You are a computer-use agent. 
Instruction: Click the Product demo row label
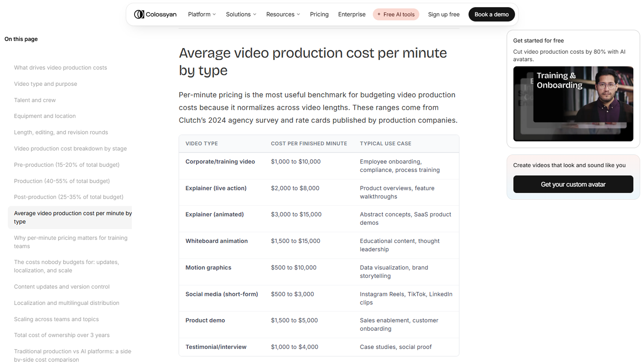click(205, 320)
